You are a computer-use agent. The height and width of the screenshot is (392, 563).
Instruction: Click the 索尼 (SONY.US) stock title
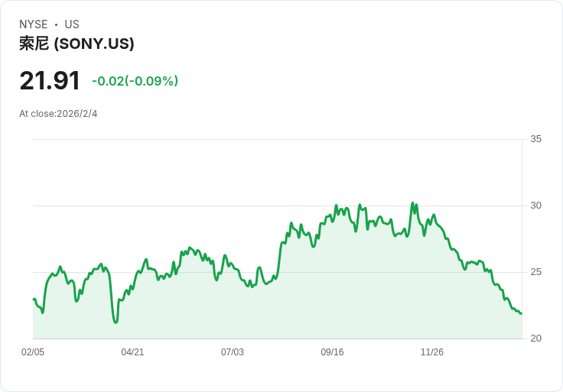[76, 44]
